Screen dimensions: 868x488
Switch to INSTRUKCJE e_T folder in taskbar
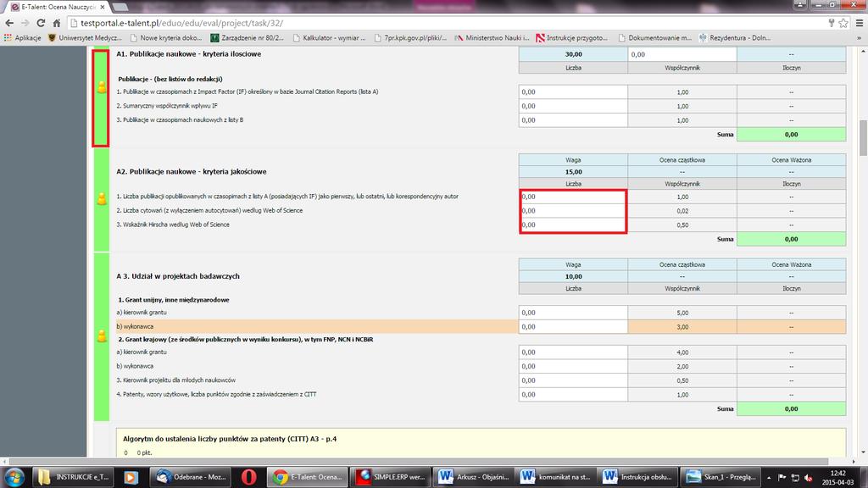pos(74,477)
